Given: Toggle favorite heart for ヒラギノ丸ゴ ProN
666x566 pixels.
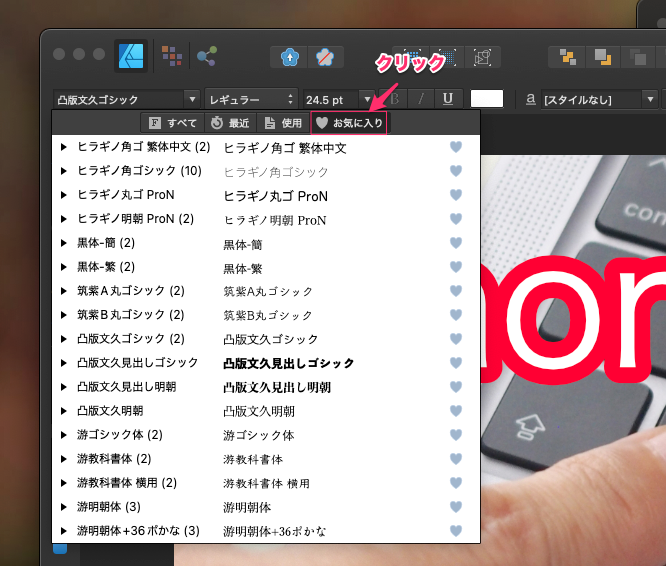Looking at the screenshot, I should coord(456,195).
